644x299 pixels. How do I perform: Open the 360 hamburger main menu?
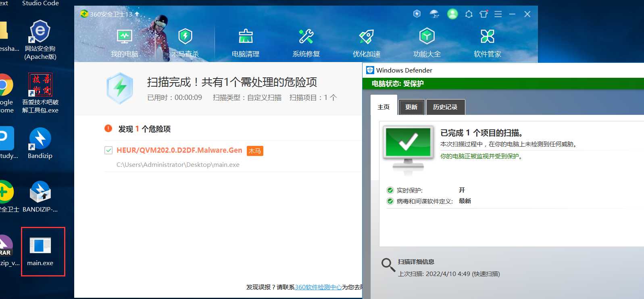pos(498,14)
